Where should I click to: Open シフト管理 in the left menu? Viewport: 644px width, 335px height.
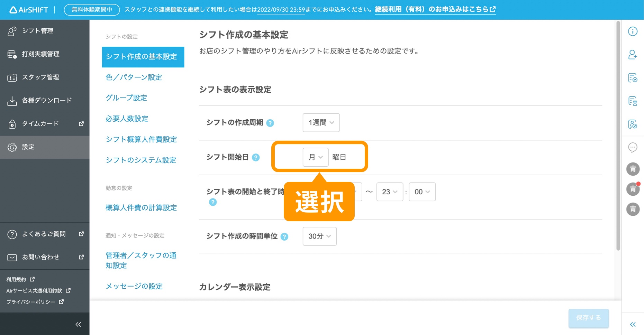tap(37, 31)
